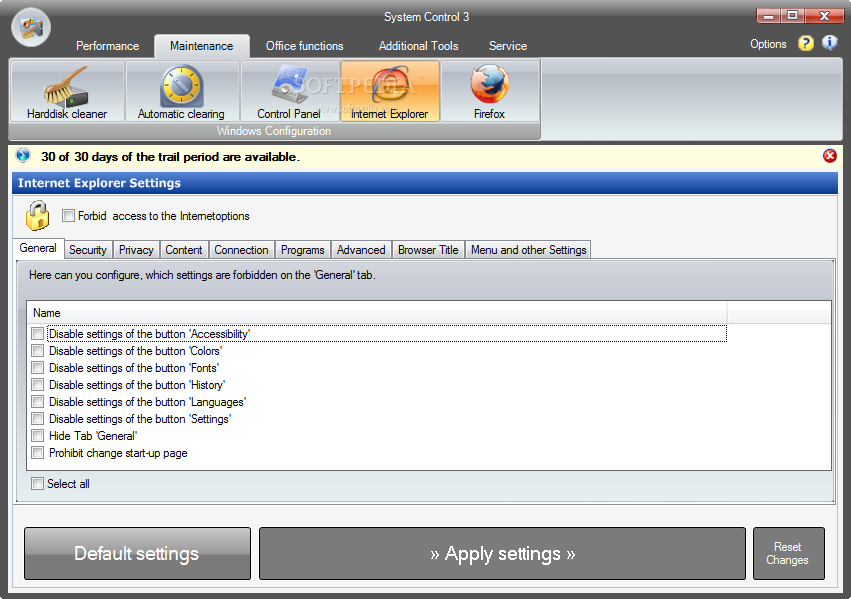This screenshot has height=599, width=851.
Task: Click the globe icon in trial notice
Action: click(x=23, y=155)
